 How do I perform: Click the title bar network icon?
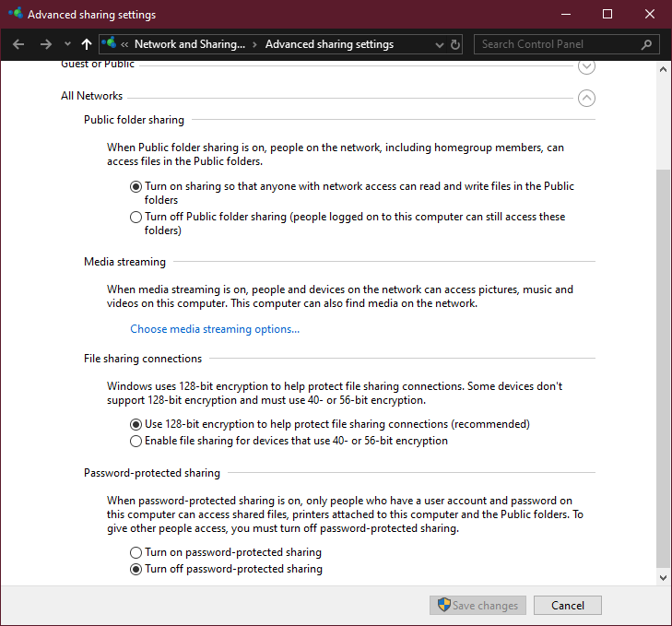pos(16,13)
